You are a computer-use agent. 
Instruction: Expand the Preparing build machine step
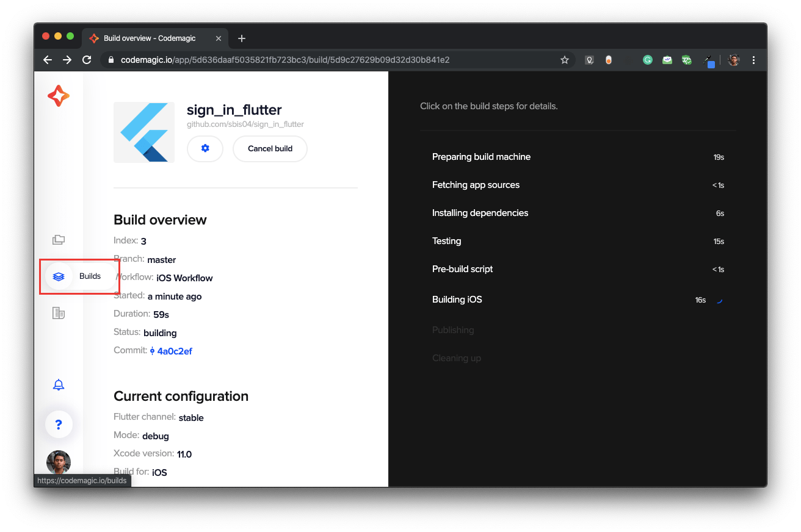pyautogui.click(x=577, y=157)
